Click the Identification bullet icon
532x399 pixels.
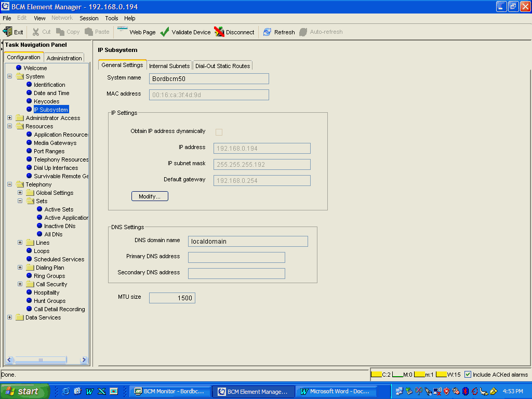pyautogui.click(x=29, y=85)
